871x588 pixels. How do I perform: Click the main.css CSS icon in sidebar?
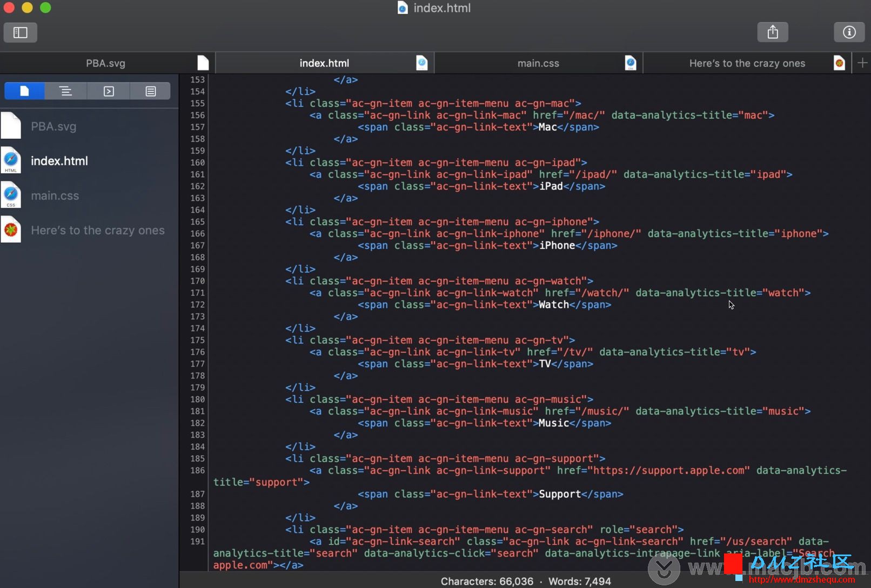coord(11,195)
